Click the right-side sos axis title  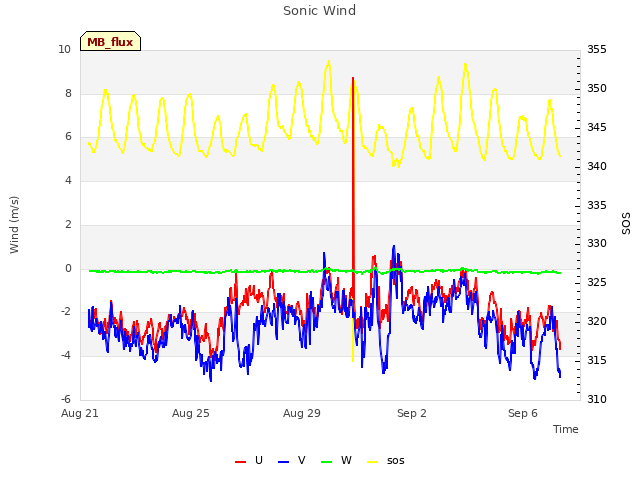point(626,224)
